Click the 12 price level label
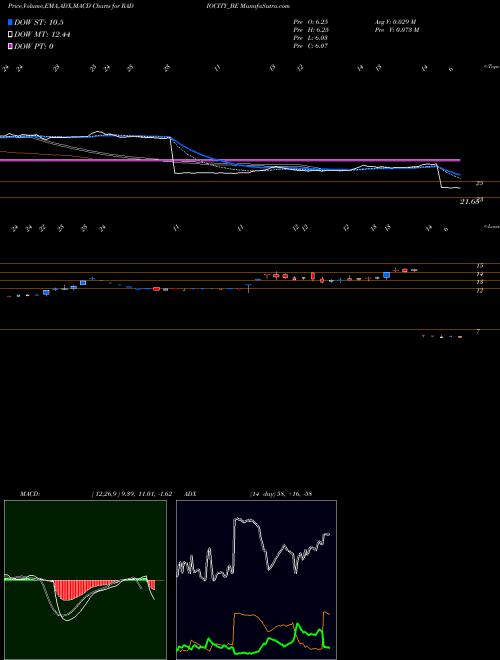The image size is (500, 660). (x=479, y=290)
